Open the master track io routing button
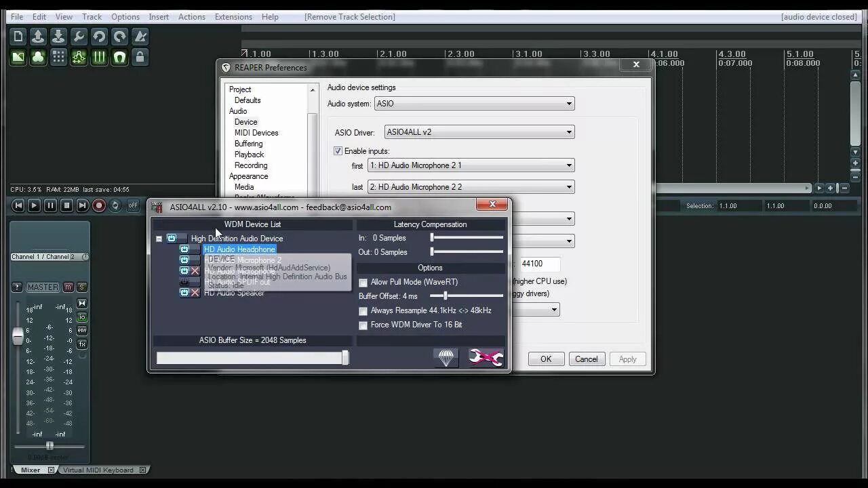868x488 pixels. 82,317
